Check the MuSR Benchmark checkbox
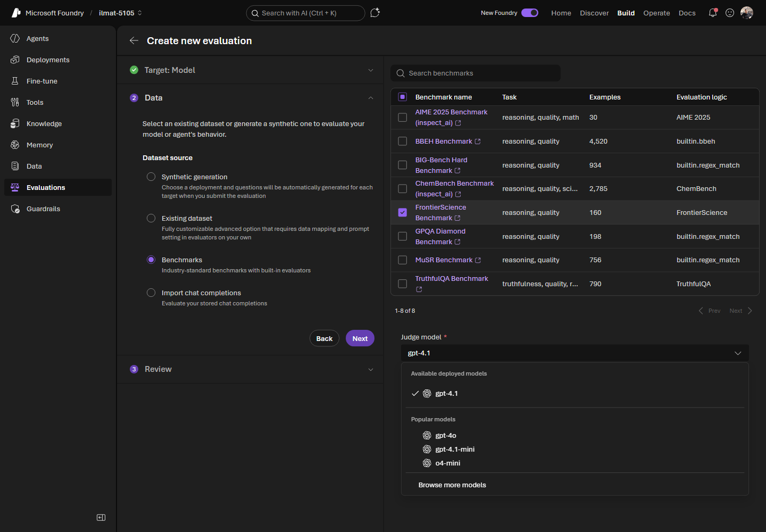Image resolution: width=766 pixels, height=532 pixels. 403,260
